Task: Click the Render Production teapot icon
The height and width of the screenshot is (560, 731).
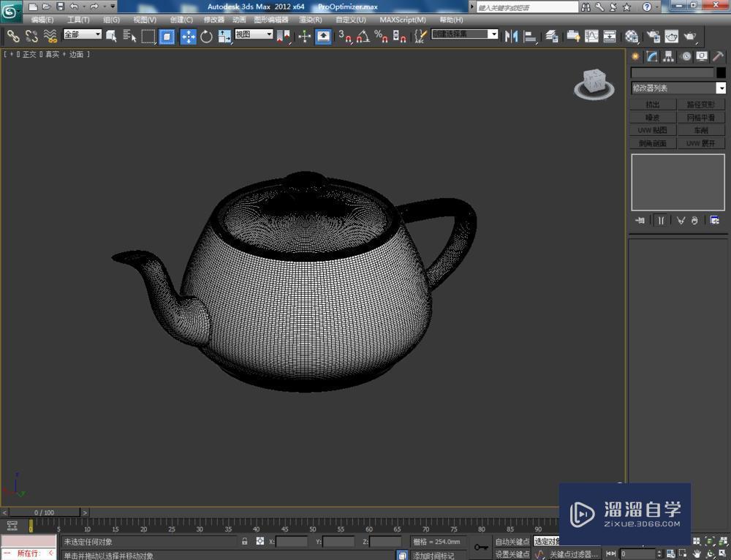Action: pyautogui.click(x=690, y=37)
